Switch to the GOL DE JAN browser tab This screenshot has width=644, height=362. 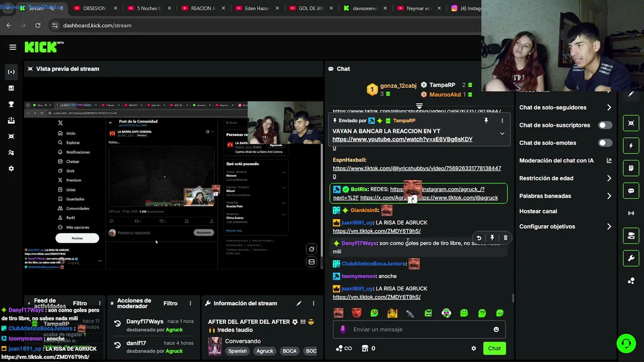312,8
